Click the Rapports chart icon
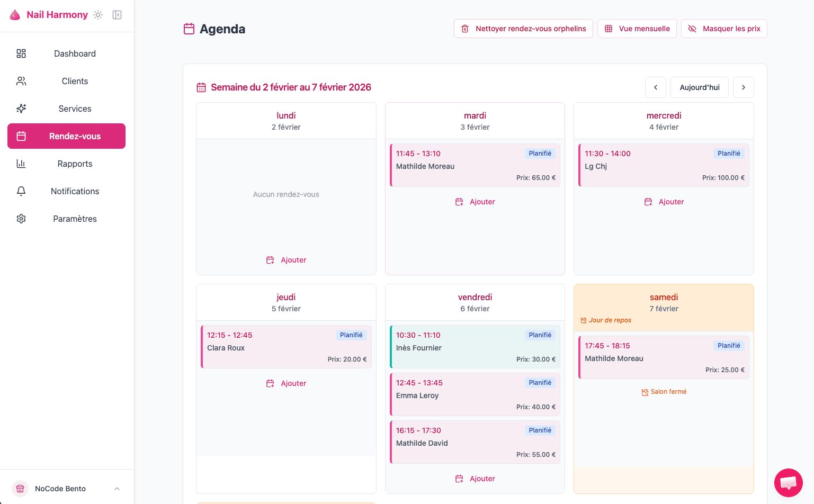 coord(21,164)
